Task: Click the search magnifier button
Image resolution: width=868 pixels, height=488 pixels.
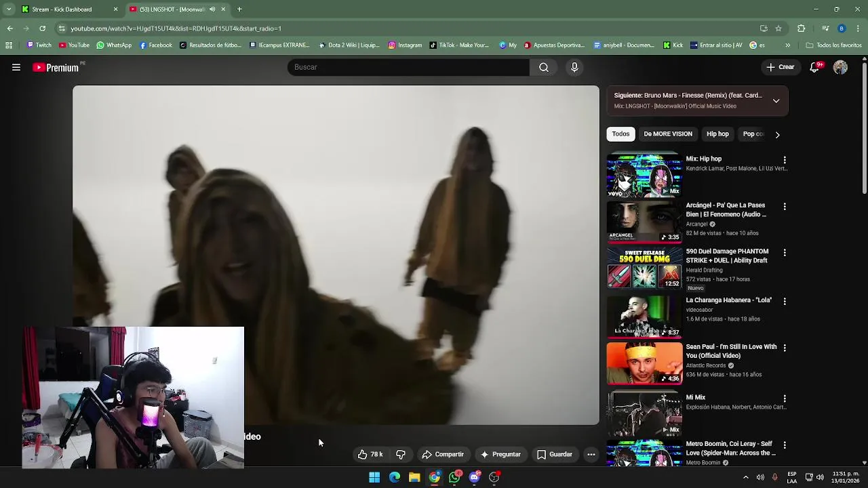Action: (544, 67)
